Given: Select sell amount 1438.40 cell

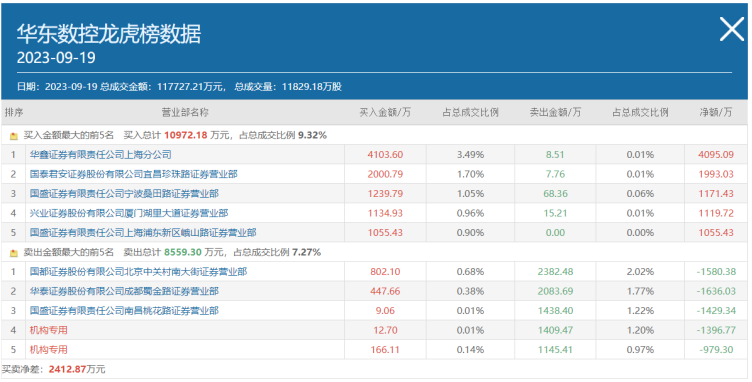Looking at the screenshot, I should pyautogui.click(x=555, y=311).
